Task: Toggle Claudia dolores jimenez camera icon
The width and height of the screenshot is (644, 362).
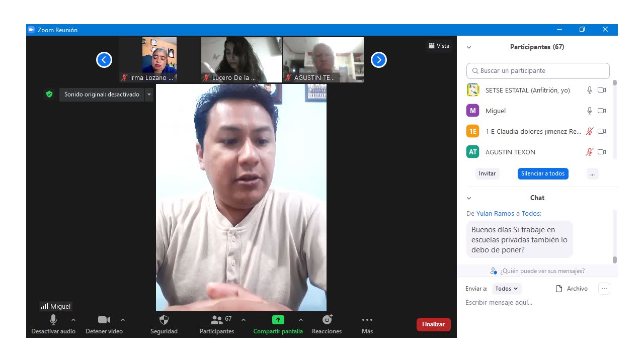Action: coord(602,131)
